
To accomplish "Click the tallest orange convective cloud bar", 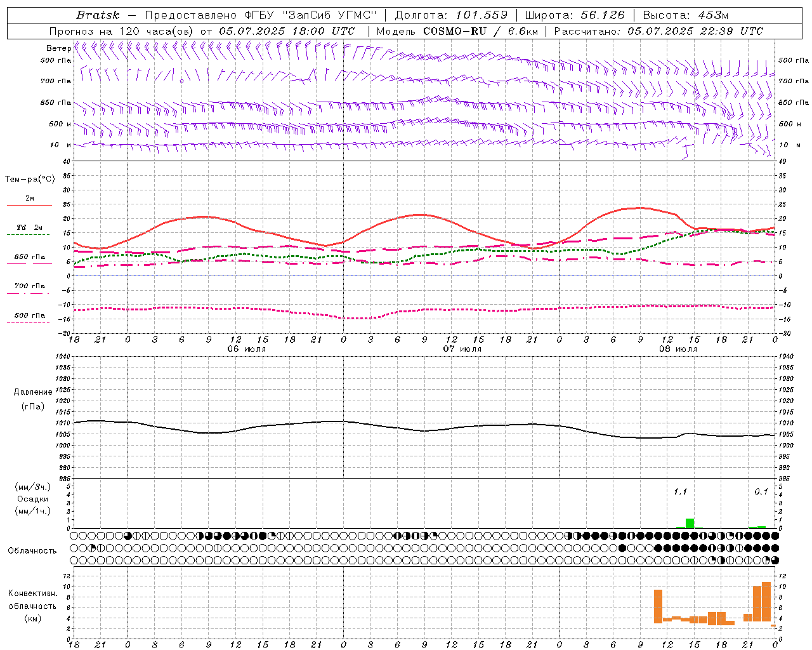I will point(766,602).
